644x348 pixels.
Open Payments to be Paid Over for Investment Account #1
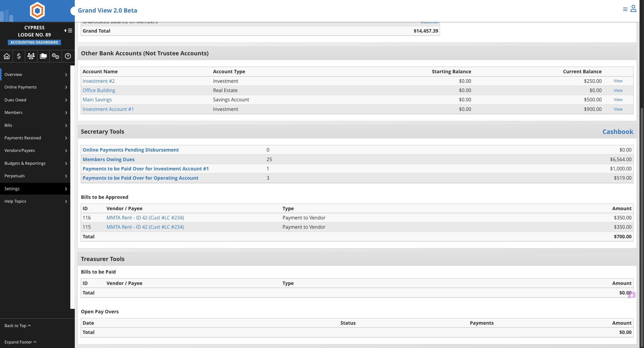(x=146, y=169)
